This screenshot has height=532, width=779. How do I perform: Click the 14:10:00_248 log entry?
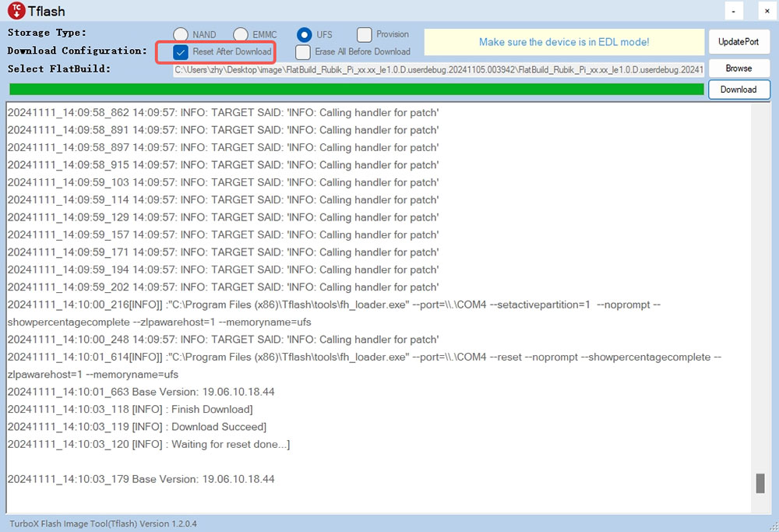(223, 340)
